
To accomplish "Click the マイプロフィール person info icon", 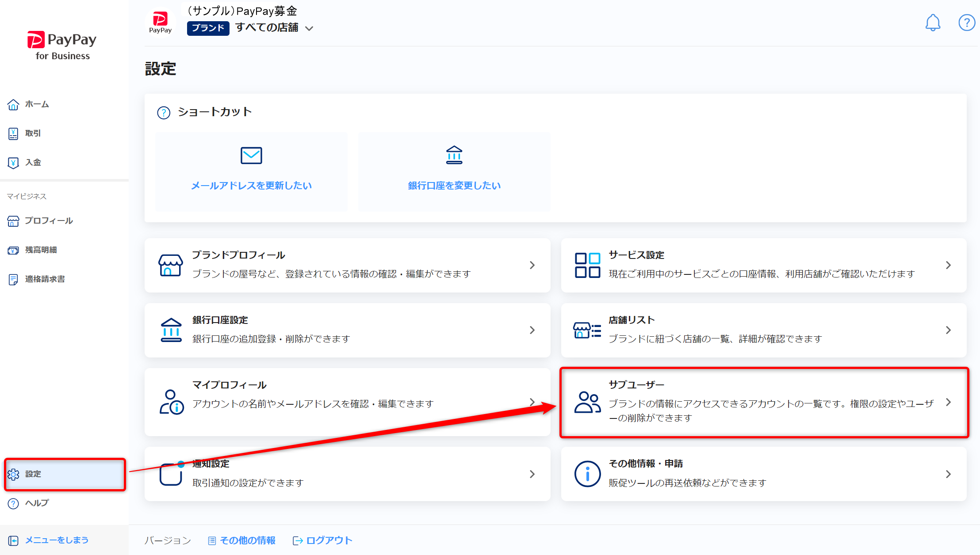I will click(172, 402).
